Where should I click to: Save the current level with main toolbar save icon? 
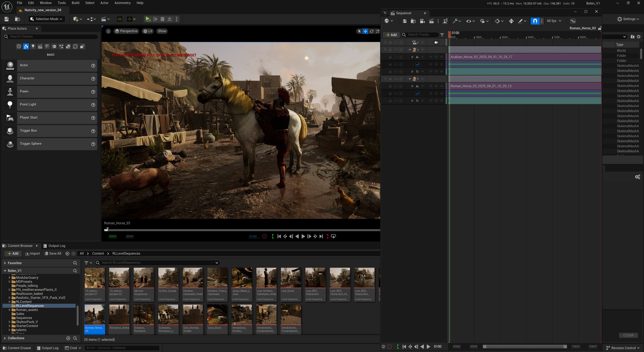click(x=7, y=19)
